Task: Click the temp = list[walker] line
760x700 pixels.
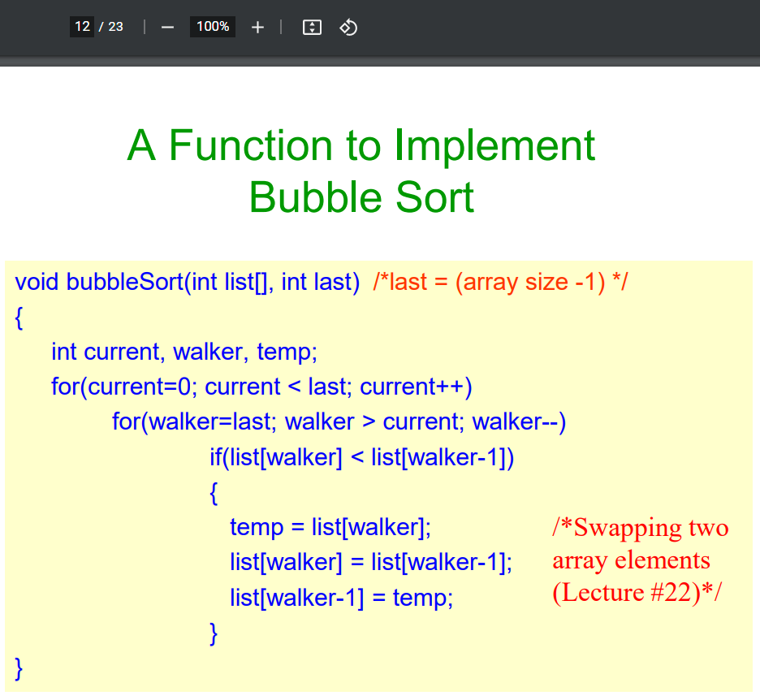Action: [330, 527]
